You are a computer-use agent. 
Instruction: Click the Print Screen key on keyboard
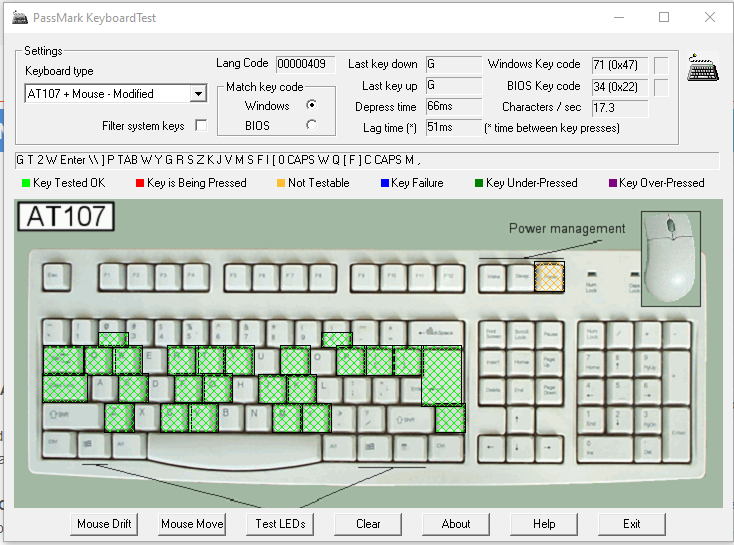pyautogui.click(x=492, y=334)
